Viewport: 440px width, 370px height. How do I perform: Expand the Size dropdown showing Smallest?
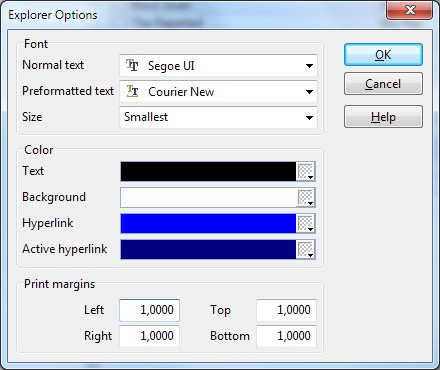(309, 117)
